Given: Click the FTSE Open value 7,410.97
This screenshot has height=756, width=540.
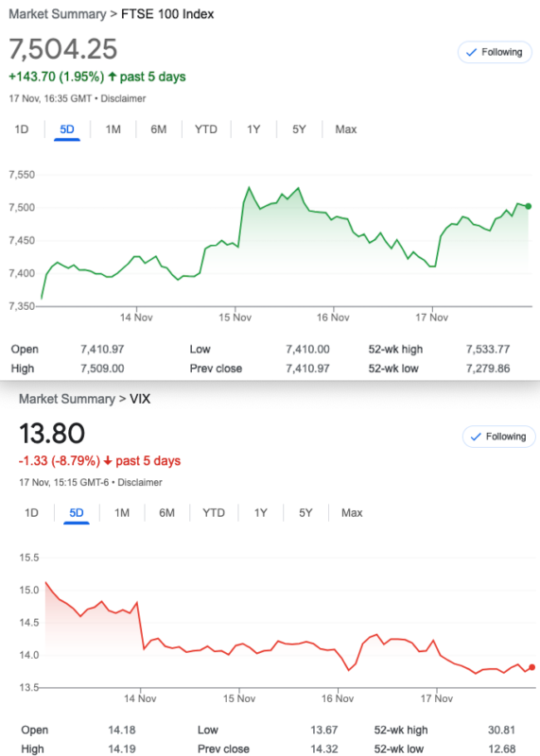Looking at the screenshot, I should point(102,349).
